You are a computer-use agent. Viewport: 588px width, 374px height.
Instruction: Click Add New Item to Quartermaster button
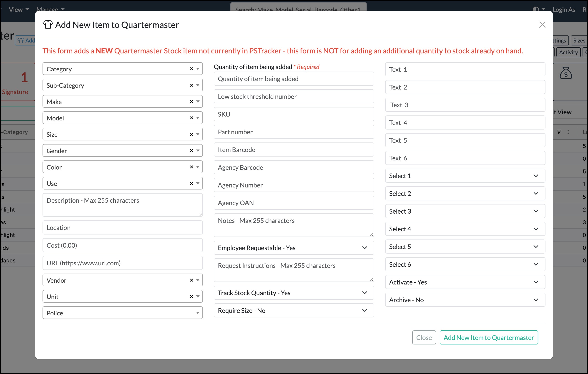[x=489, y=338]
